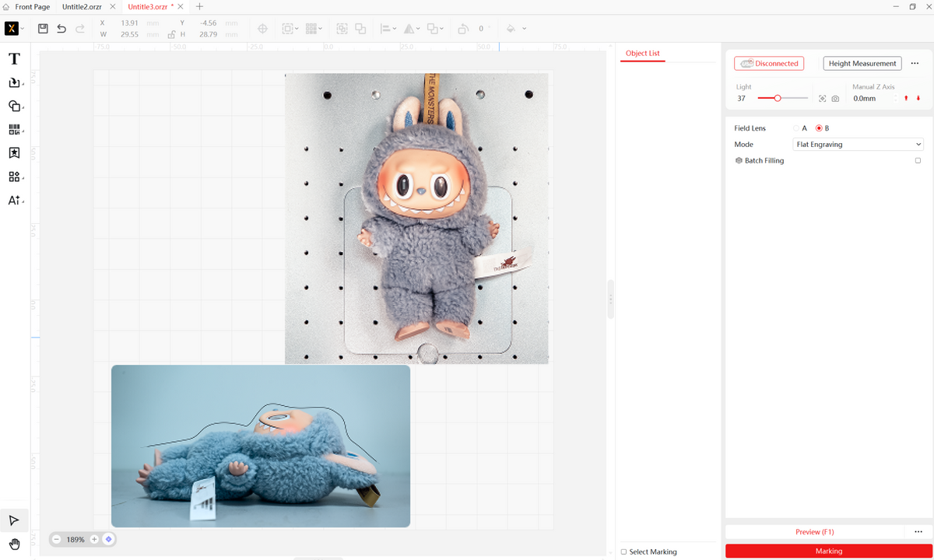Image resolution: width=934 pixels, height=560 pixels.
Task: Click the mirror/flip icon on the toolbar
Action: [409, 29]
